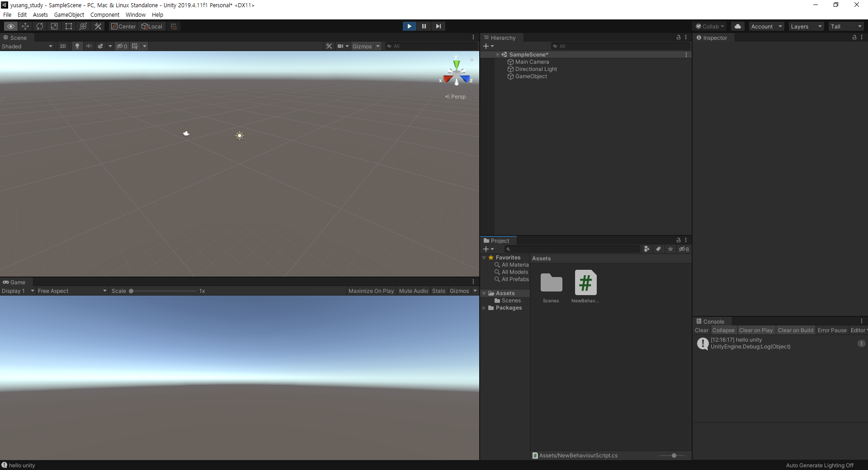Viewport: 868px width, 470px height.
Task: Open the Free Aspect dropdown
Action: click(x=72, y=291)
